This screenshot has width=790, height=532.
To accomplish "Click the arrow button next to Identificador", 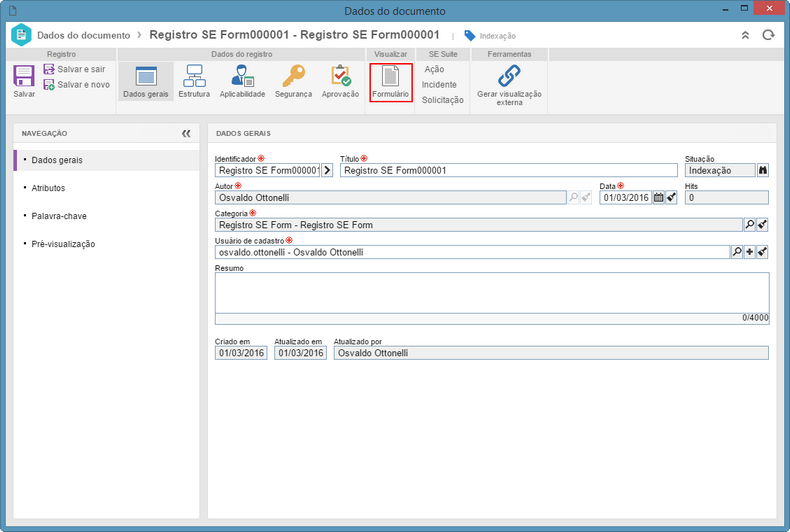I will click(x=327, y=170).
